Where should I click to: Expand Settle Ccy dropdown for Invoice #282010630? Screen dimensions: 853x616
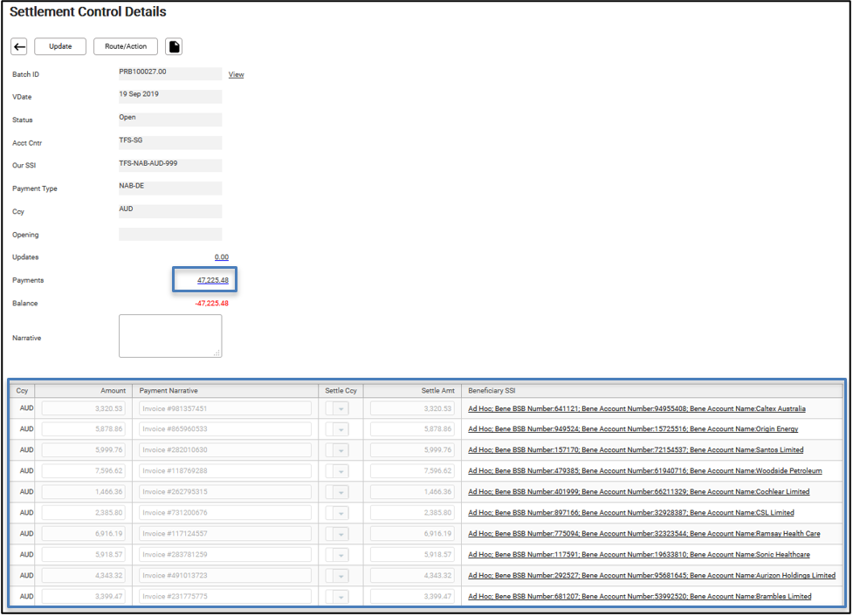tap(337, 450)
